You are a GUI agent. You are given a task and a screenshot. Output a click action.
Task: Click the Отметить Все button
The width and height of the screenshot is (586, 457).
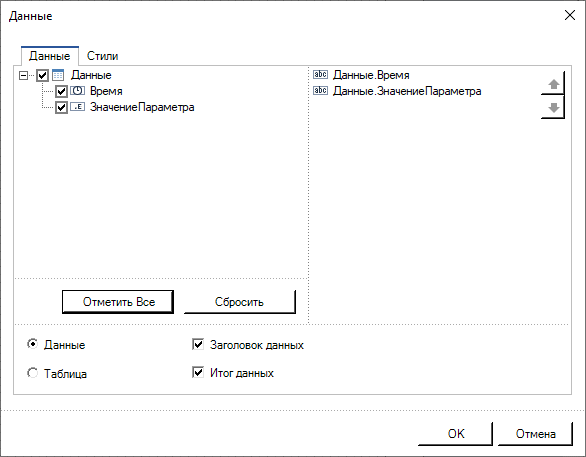click(x=118, y=302)
